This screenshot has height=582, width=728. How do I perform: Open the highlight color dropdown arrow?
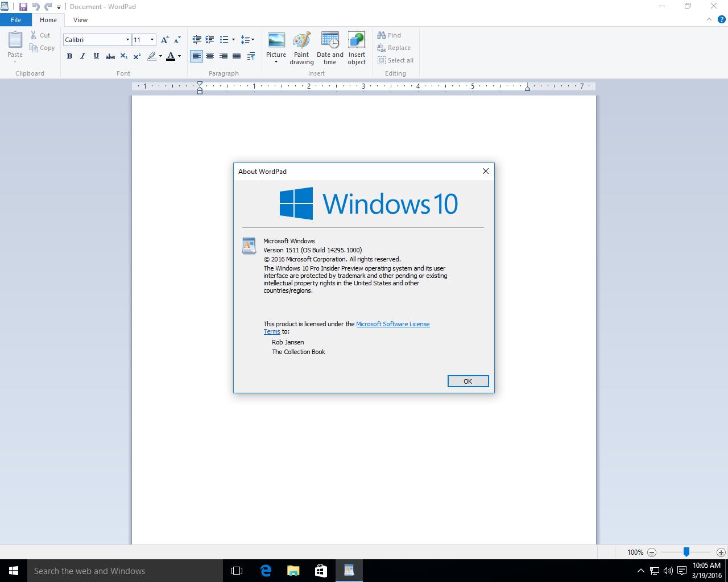160,56
